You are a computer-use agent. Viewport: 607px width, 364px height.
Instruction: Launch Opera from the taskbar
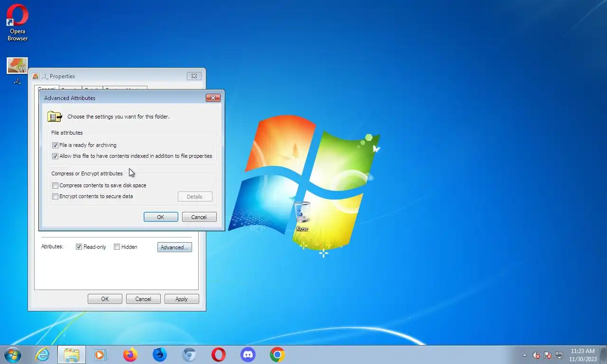[219, 355]
